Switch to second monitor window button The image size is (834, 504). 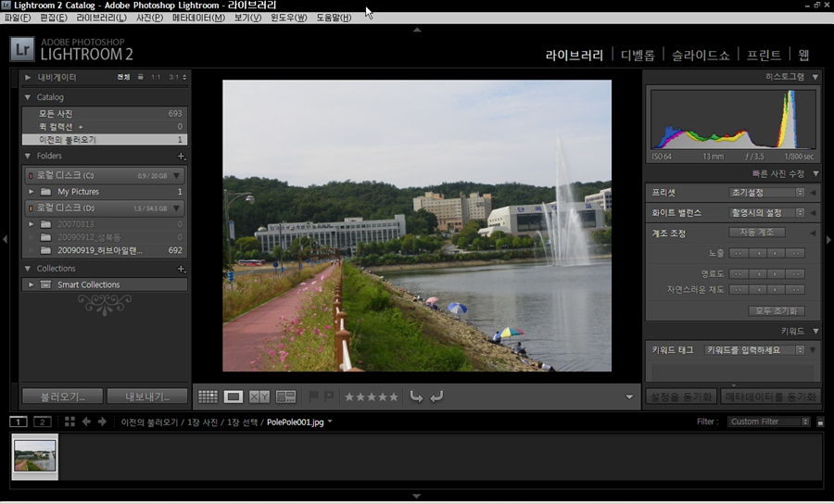click(x=42, y=422)
